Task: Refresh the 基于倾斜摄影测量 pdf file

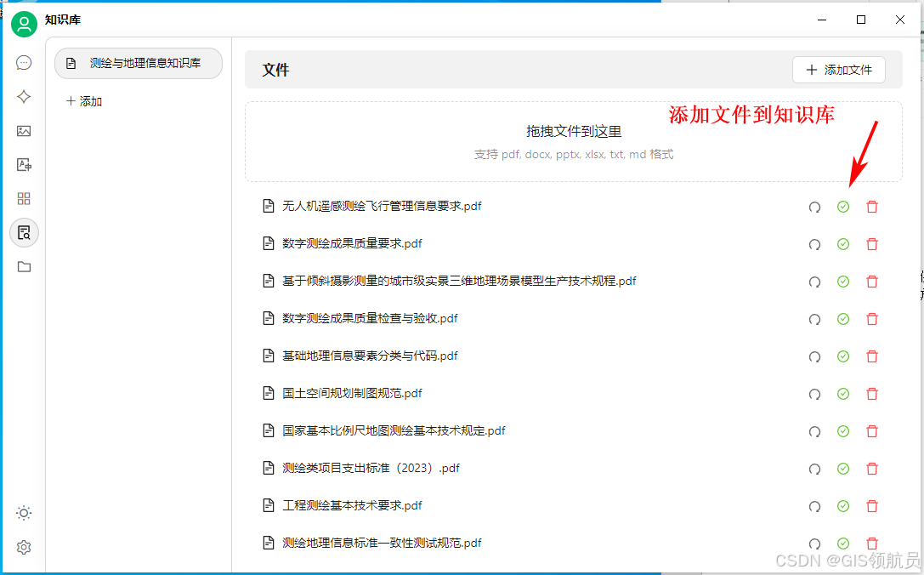Action: 814,282
